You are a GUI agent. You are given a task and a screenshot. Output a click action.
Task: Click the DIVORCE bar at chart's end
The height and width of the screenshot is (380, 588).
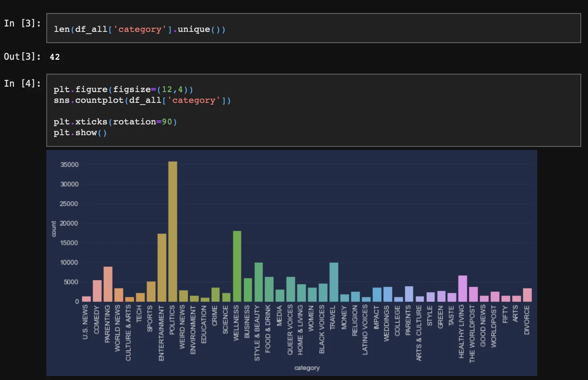click(527, 295)
